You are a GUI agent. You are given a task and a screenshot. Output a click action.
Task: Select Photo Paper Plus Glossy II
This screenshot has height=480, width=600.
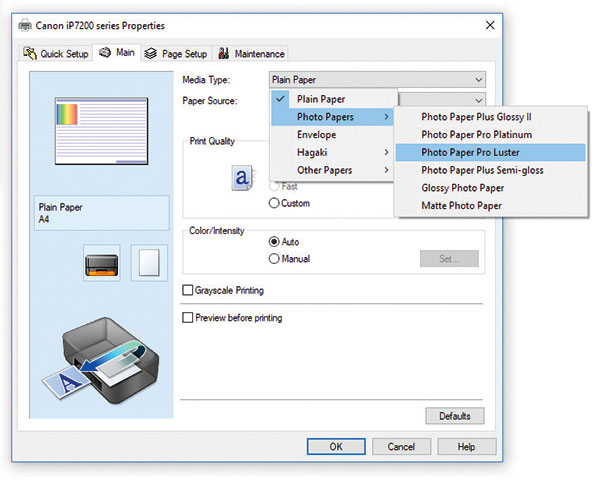pyautogui.click(x=491, y=117)
